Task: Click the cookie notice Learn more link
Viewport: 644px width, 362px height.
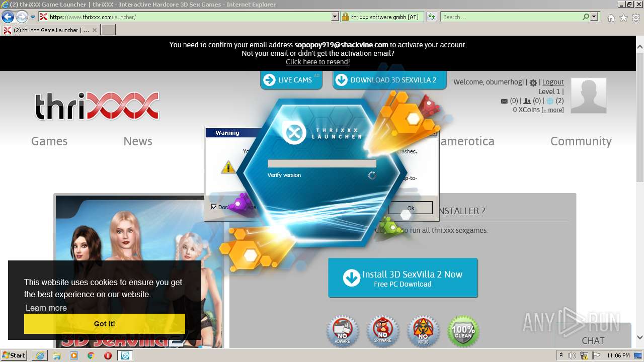Action: point(46,308)
